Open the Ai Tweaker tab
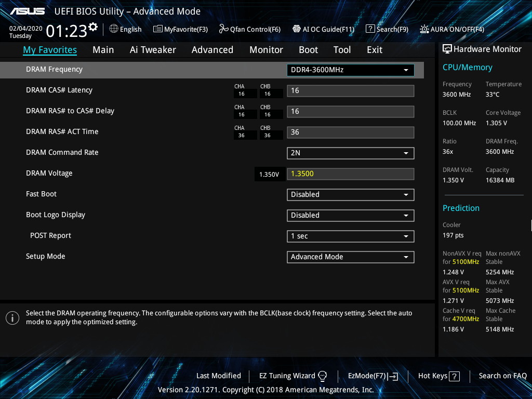The height and width of the screenshot is (399, 532). pos(153,50)
